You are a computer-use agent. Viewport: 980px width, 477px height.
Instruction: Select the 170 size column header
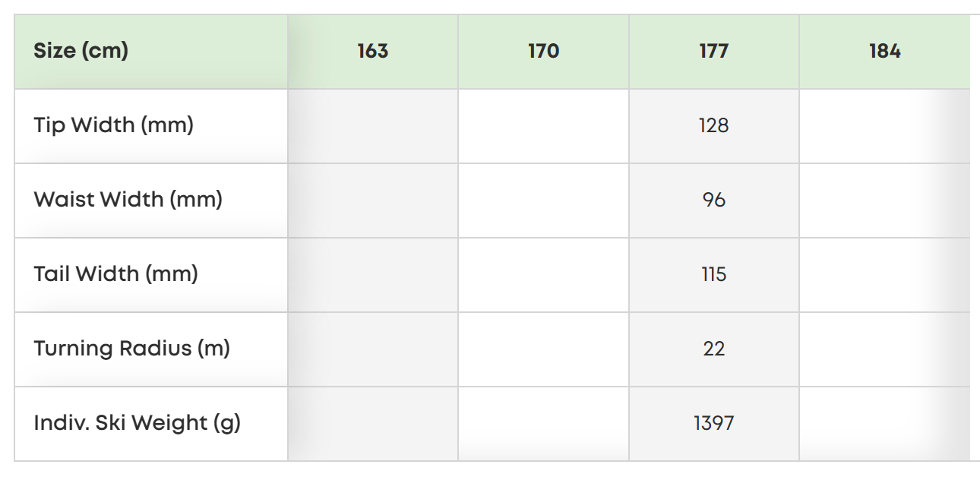543,52
